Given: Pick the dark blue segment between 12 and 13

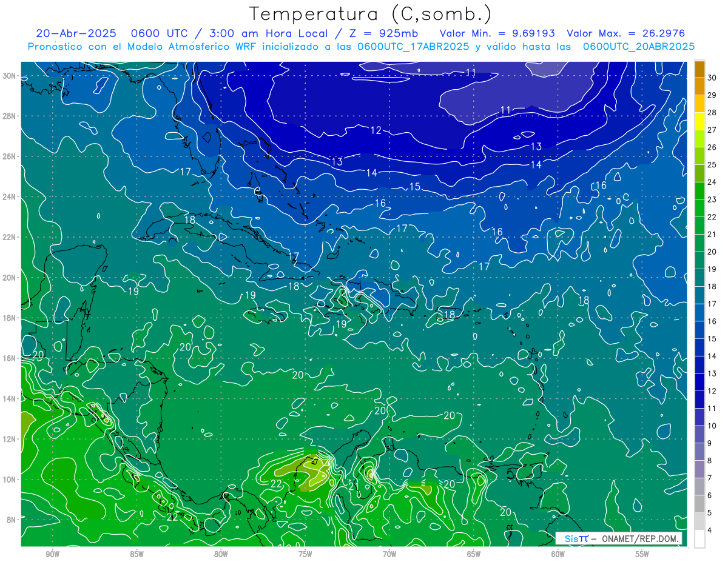Looking at the screenshot, I should click(x=699, y=382).
